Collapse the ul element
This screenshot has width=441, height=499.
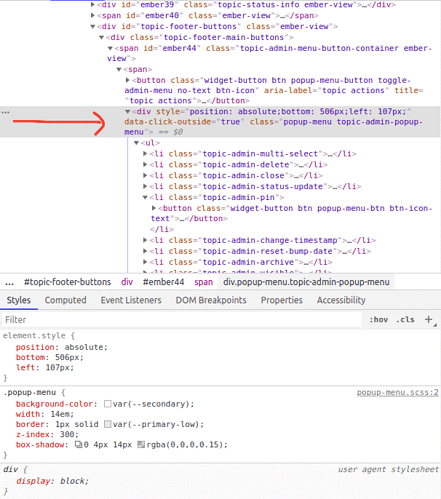pos(136,143)
